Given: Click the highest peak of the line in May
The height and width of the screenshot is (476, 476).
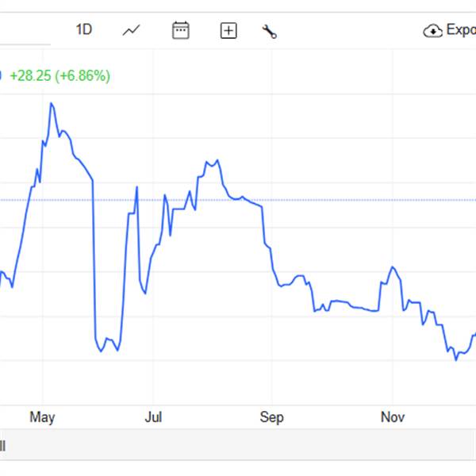Looking at the screenshot, I should [x=51, y=103].
